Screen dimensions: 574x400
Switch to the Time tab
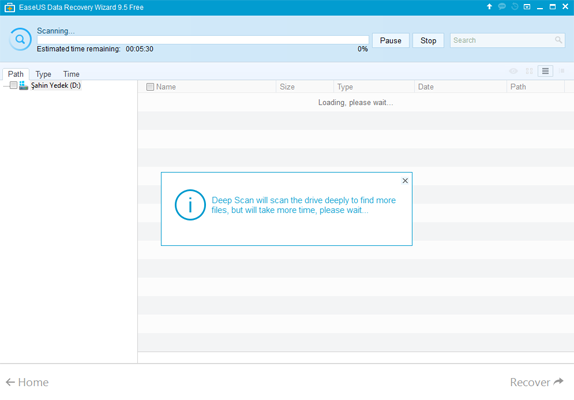(71, 74)
